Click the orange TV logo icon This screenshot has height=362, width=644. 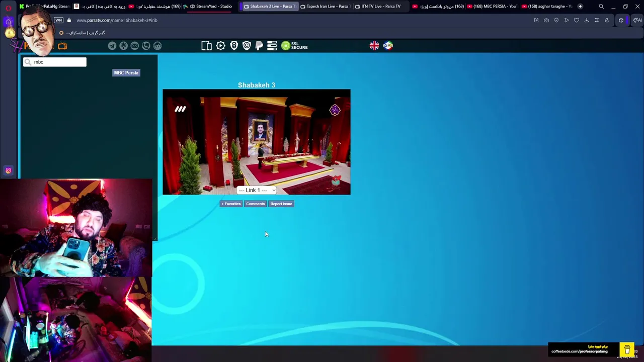tap(62, 46)
